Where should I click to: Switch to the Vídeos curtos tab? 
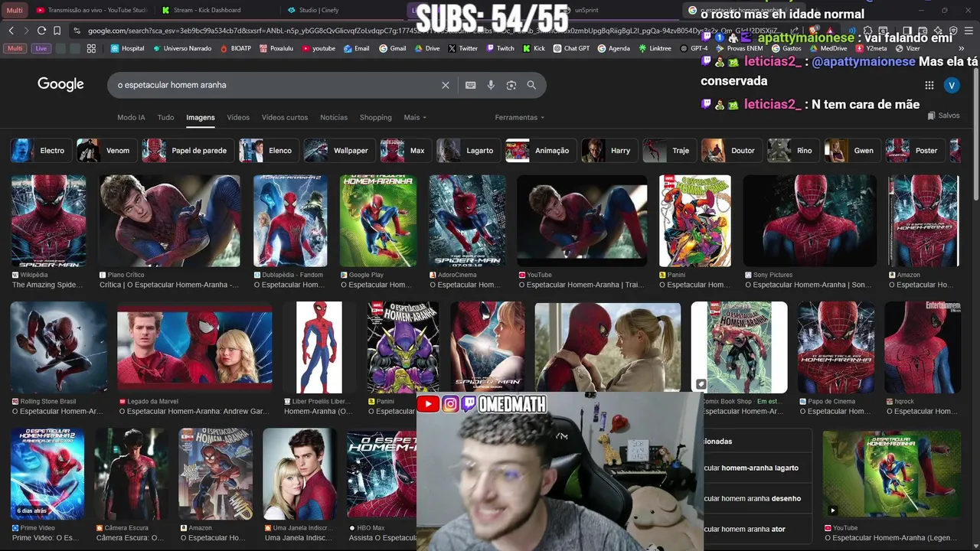click(x=285, y=117)
